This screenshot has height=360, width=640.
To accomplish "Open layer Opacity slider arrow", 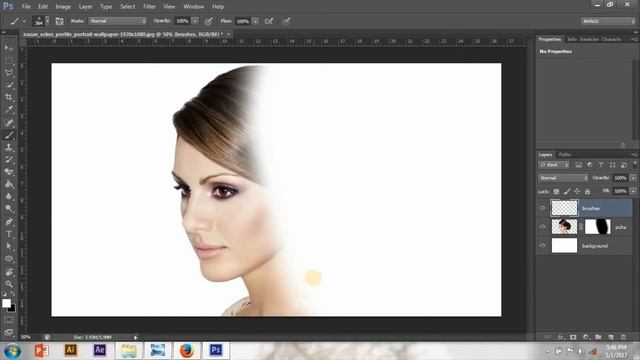I will point(633,178).
